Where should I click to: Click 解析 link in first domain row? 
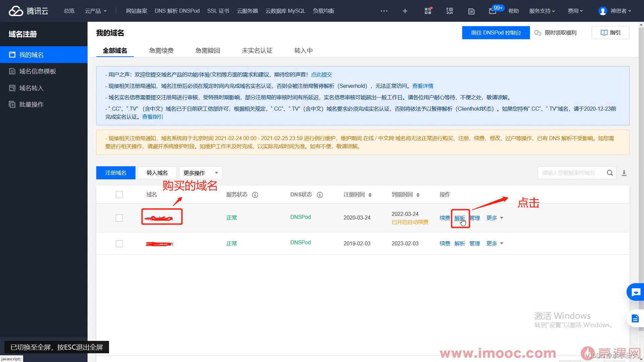point(460,218)
